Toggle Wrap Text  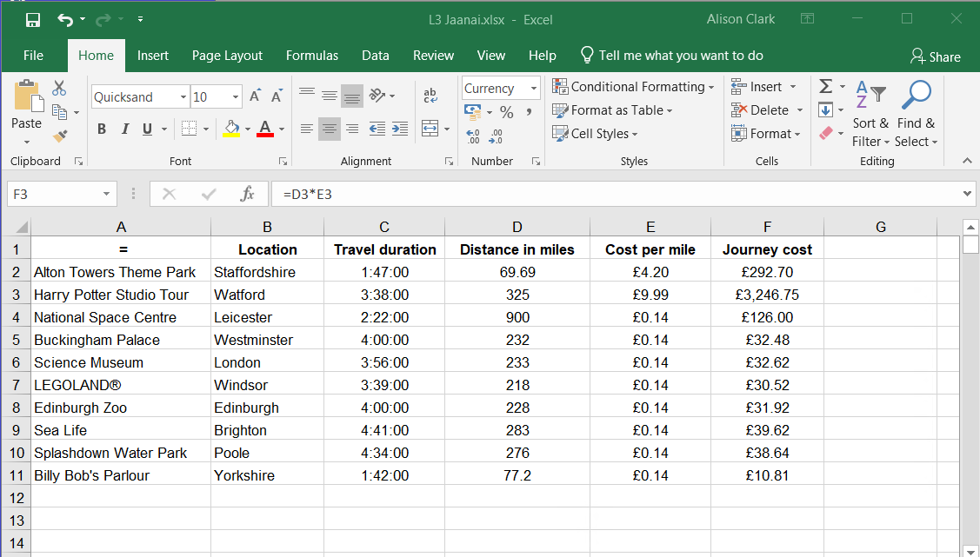coord(430,96)
